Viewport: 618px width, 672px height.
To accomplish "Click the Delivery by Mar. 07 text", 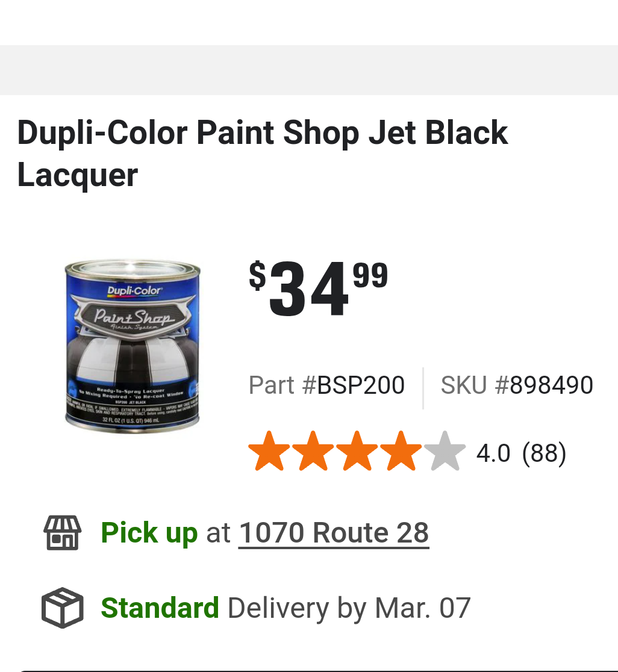I will pyautogui.click(x=349, y=608).
